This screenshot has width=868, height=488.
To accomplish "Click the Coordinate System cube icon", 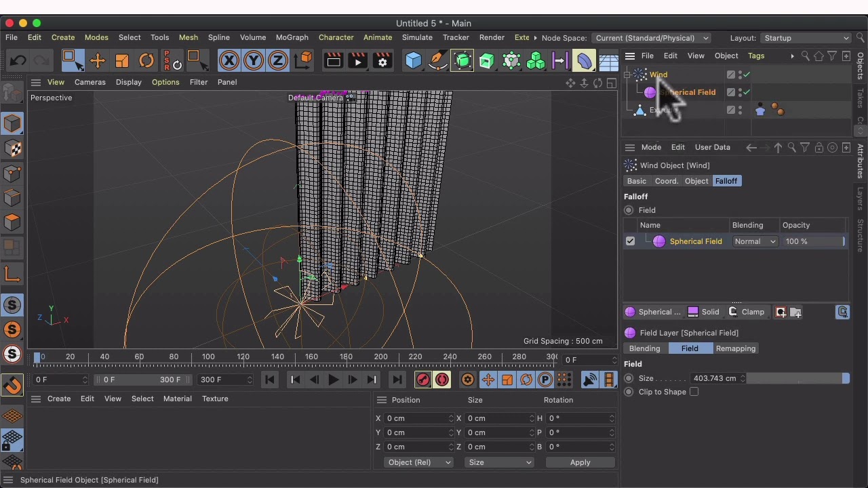I will 304,60.
